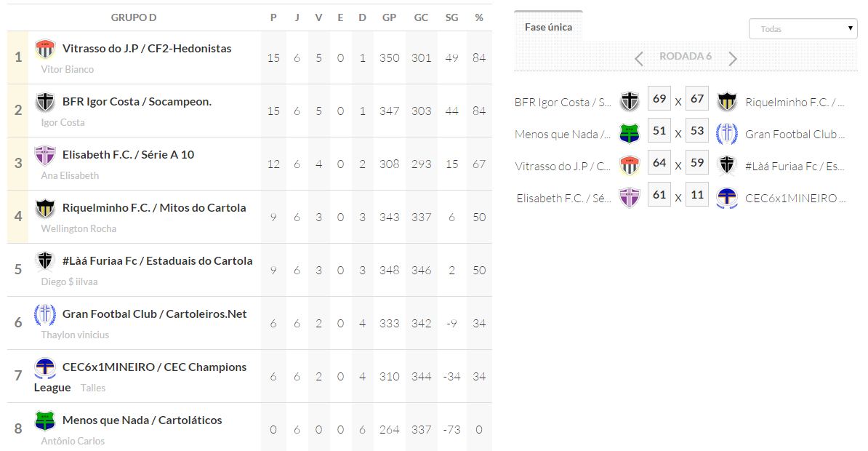Click the Riquelminho F.C. crest in standings
The width and height of the screenshot is (868, 451).
tap(45, 209)
